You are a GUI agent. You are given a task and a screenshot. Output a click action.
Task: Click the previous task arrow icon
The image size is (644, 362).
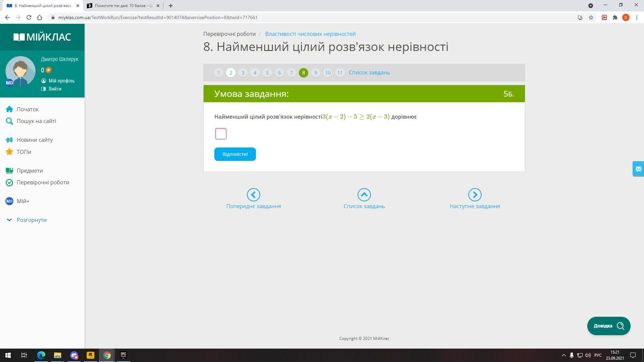click(253, 195)
